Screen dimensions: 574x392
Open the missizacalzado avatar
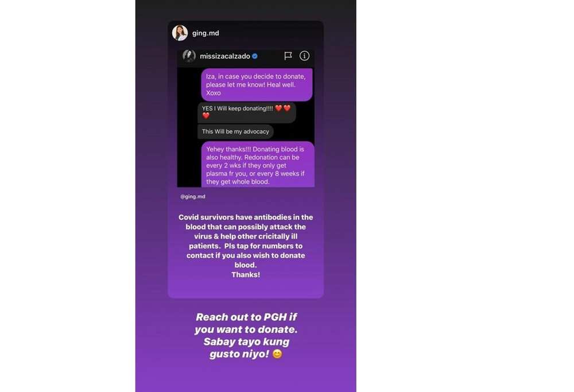[x=189, y=56]
